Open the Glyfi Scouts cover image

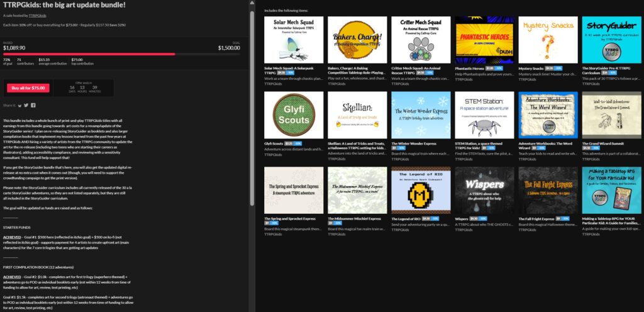[x=294, y=115]
